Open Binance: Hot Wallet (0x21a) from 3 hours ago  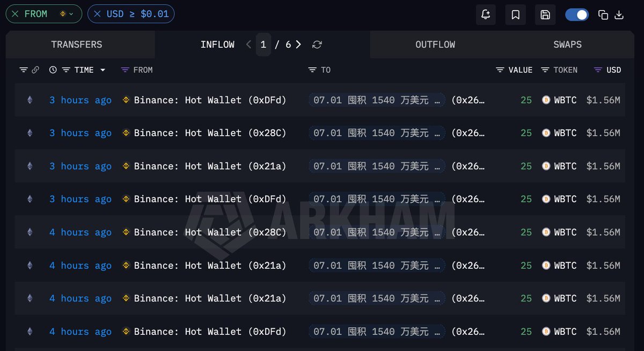click(210, 166)
